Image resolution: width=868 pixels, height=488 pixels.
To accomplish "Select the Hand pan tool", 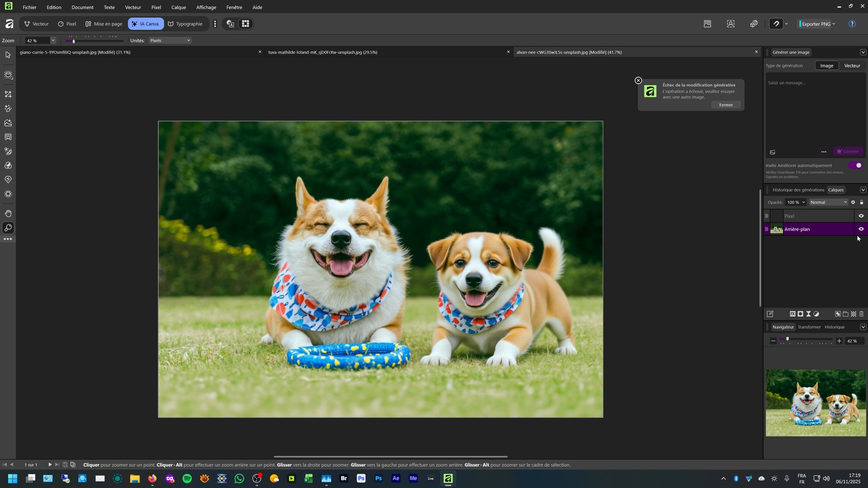I will pos(8,213).
